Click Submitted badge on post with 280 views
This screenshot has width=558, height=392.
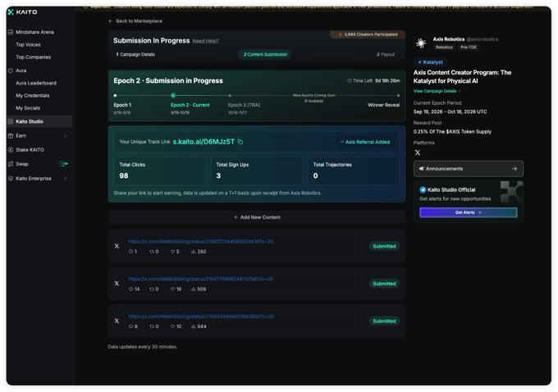pos(384,246)
